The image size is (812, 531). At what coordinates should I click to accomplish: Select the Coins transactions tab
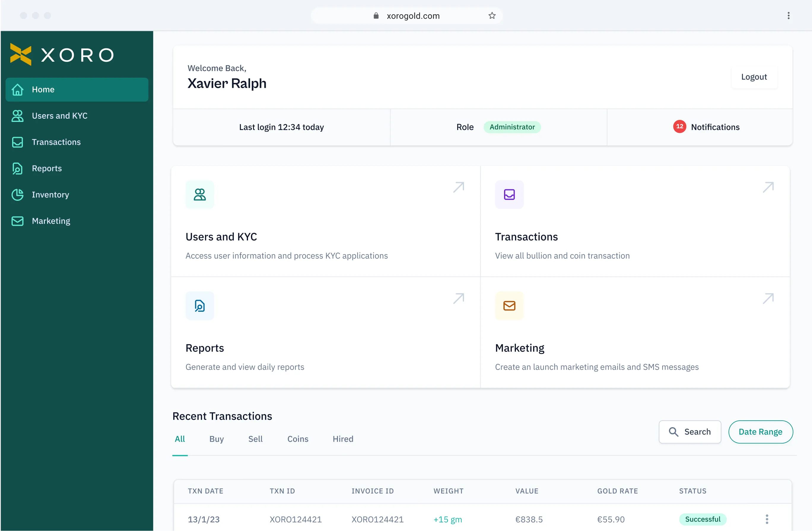tap(298, 438)
